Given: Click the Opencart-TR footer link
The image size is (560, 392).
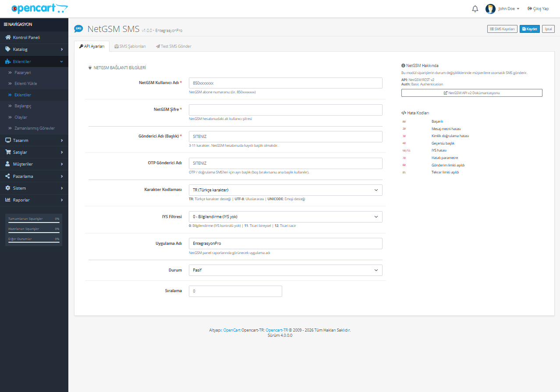Looking at the screenshot, I should 276,330.
